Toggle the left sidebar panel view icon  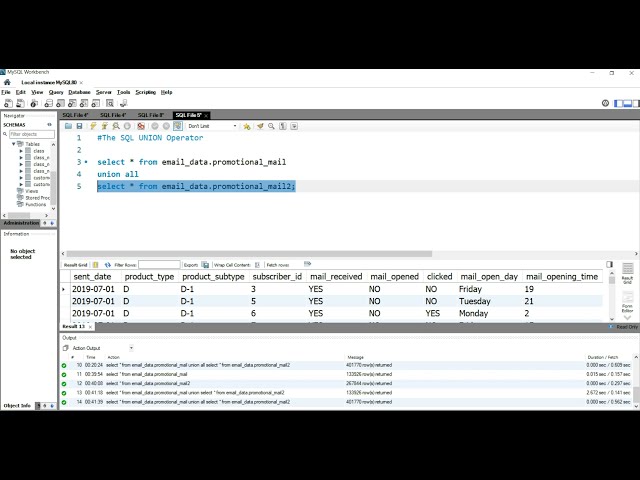pyautogui.click(x=619, y=104)
